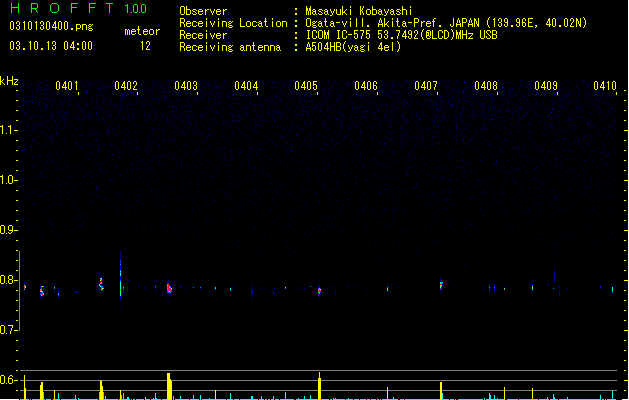Click the 1.0 kHz axis label
This screenshot has width=629, height=400.
[x=8, y=180]
